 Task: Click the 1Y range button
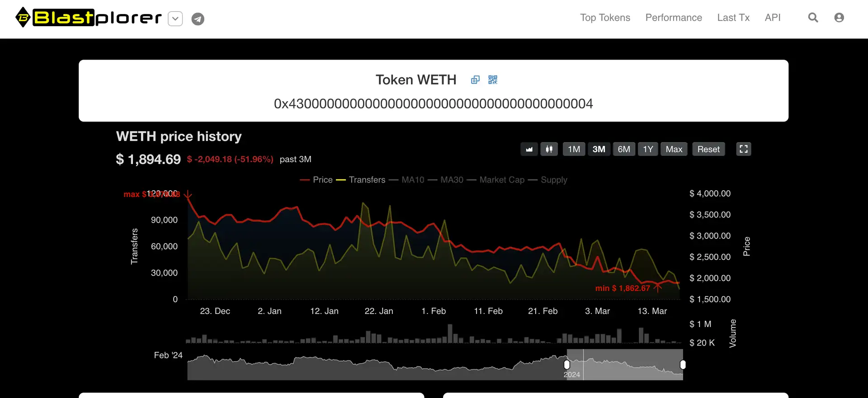pyautogui.click(x=648, y=149)
